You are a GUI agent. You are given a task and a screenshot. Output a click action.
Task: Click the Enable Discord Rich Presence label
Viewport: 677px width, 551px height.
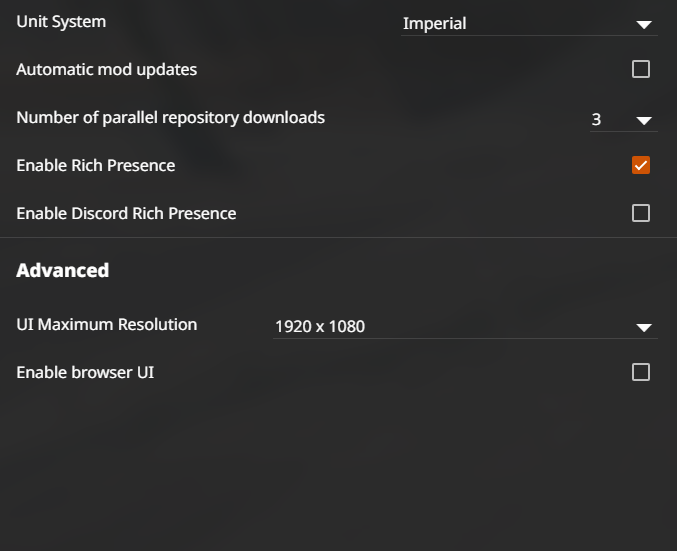(x=126, y=213)
